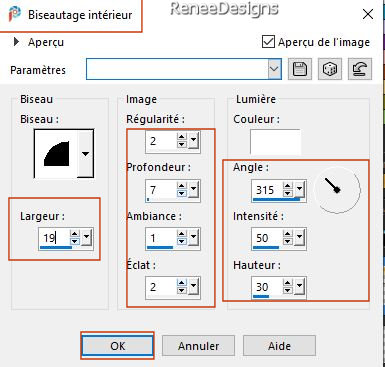Click the Aide button
This screenshot has height=367, width=385.
pyautogui.click(x=279, y=346)
